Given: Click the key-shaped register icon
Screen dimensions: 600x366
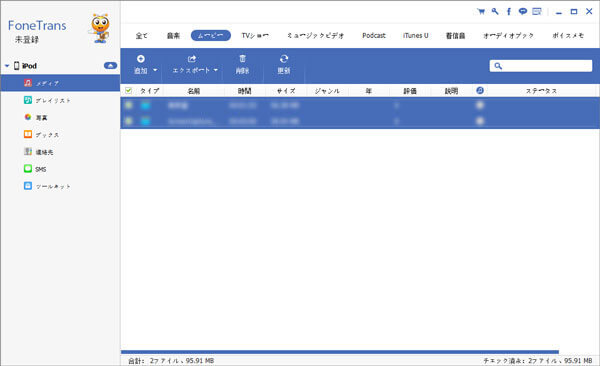Looking at the screenshot, I should tap(495, 11).
